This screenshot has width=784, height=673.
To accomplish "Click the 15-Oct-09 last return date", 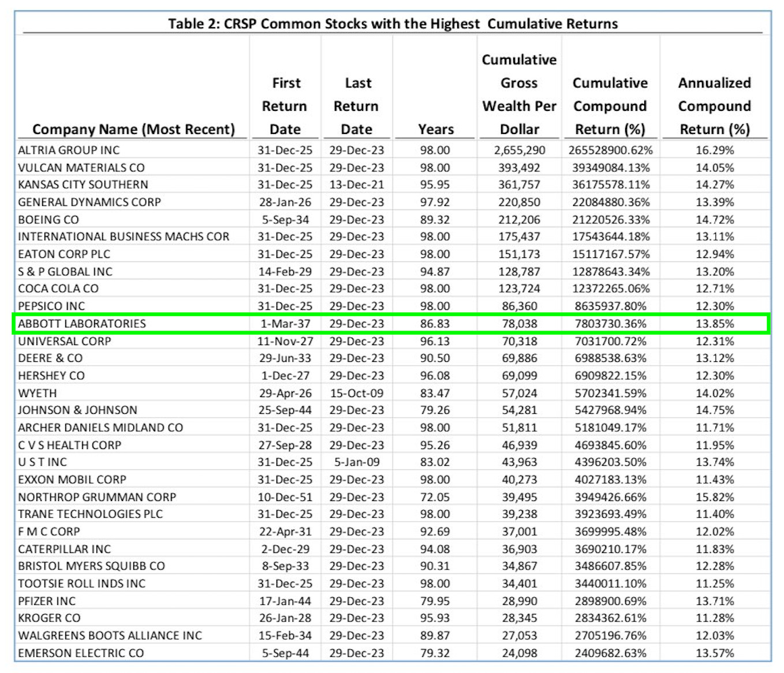I will click(x=357, y=393).
